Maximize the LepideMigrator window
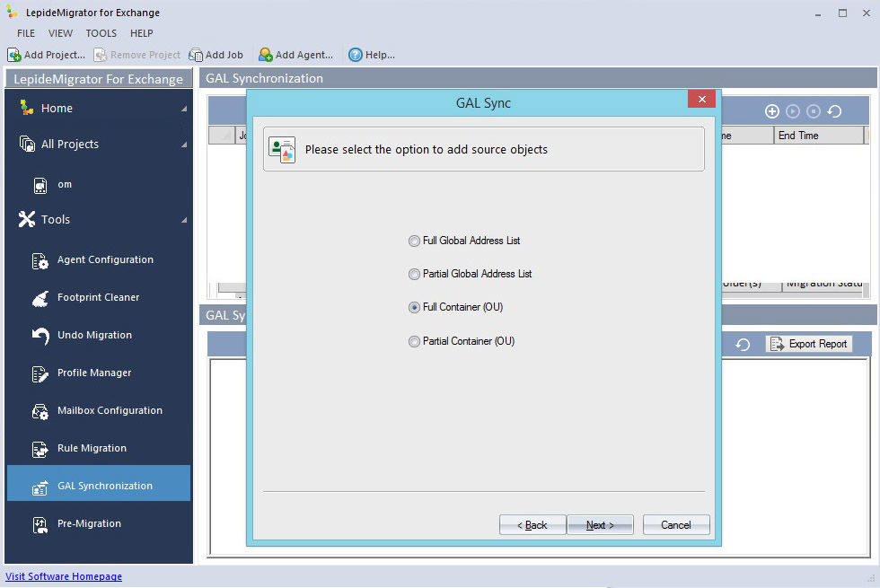Viewport: 880px width, 588px height. point(842,13)
